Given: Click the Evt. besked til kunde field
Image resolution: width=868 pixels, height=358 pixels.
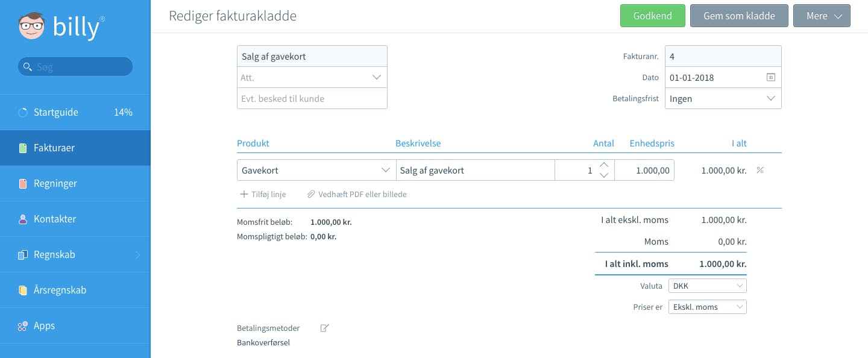Looking at the screenshot, I should click(x=312, y=98).
